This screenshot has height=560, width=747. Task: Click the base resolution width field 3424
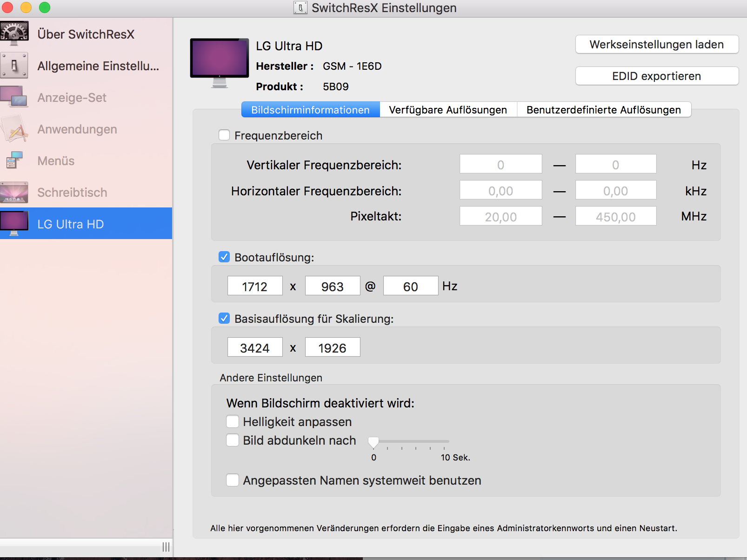click(x=255, y=347)
